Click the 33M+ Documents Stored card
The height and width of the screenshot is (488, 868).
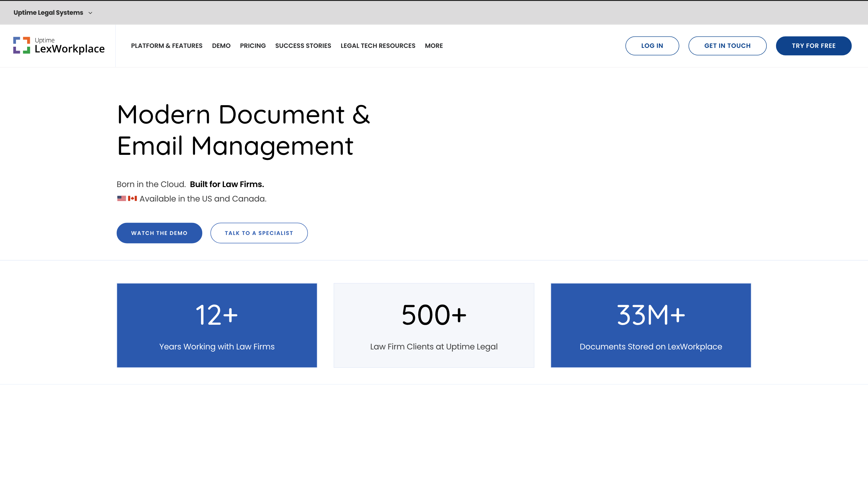pos(650,325)
